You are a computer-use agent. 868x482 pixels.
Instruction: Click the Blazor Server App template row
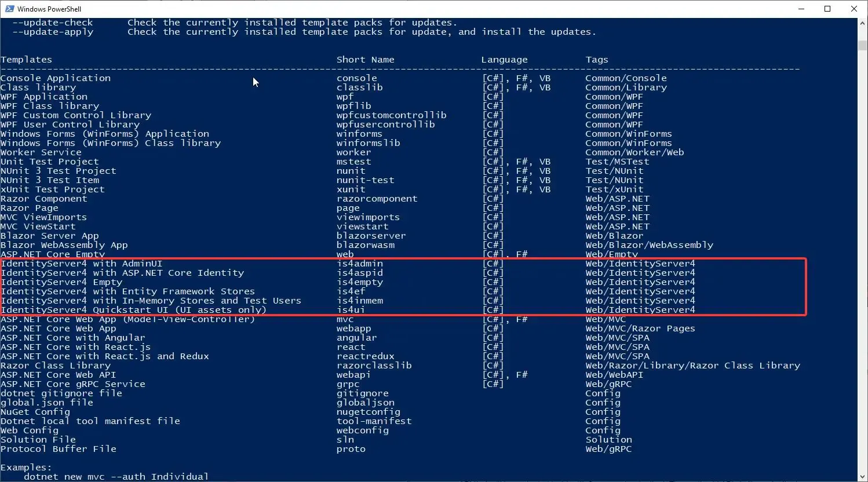click(x=49, y=236)
